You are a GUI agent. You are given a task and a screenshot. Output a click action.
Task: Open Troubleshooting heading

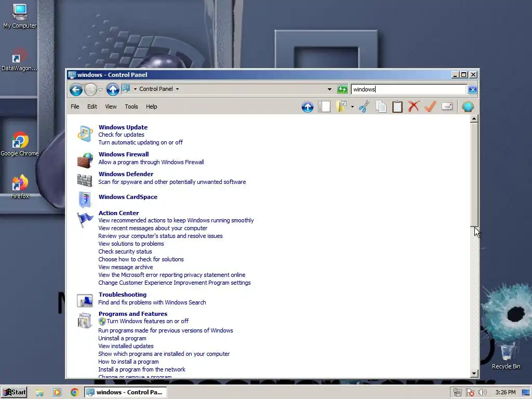click(123, 295)
